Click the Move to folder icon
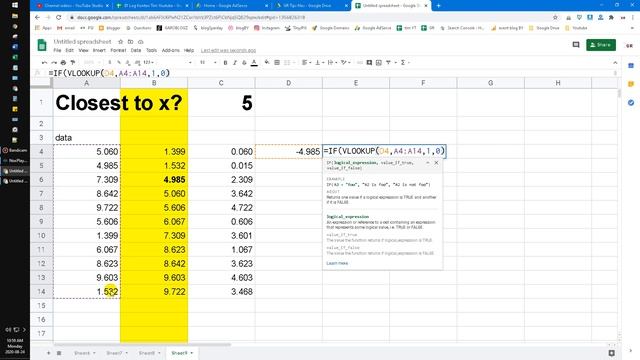The height and width of the screenshot is (360, 640). (x=130, y=42)
